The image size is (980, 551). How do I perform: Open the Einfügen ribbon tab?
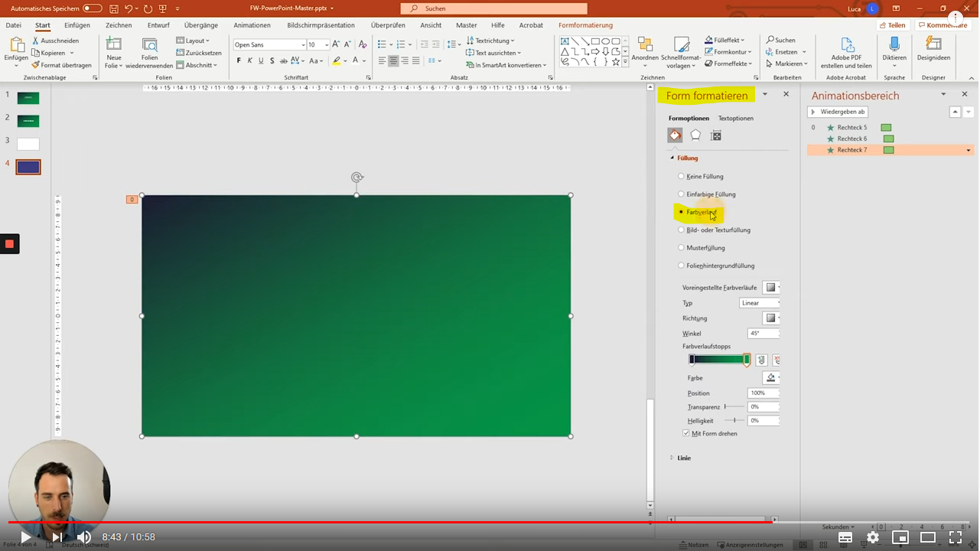77,25
